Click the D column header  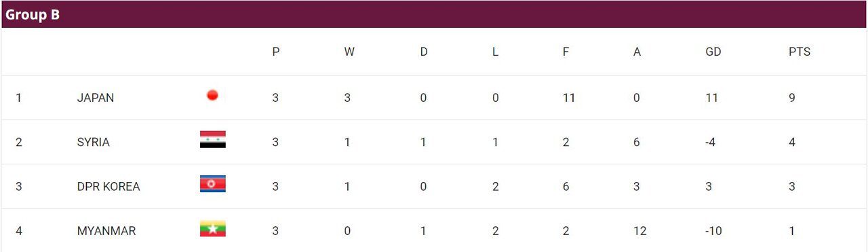pyautogui.click(x=424, y=52)
